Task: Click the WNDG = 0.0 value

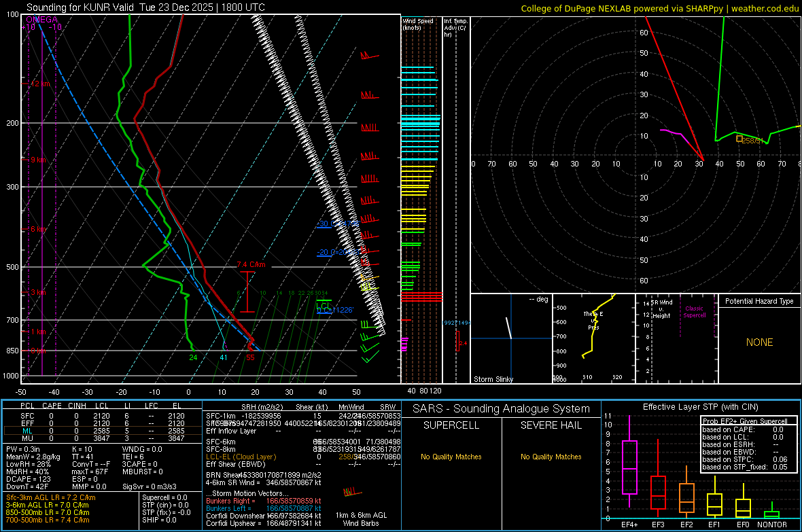Action: (142, 449)
